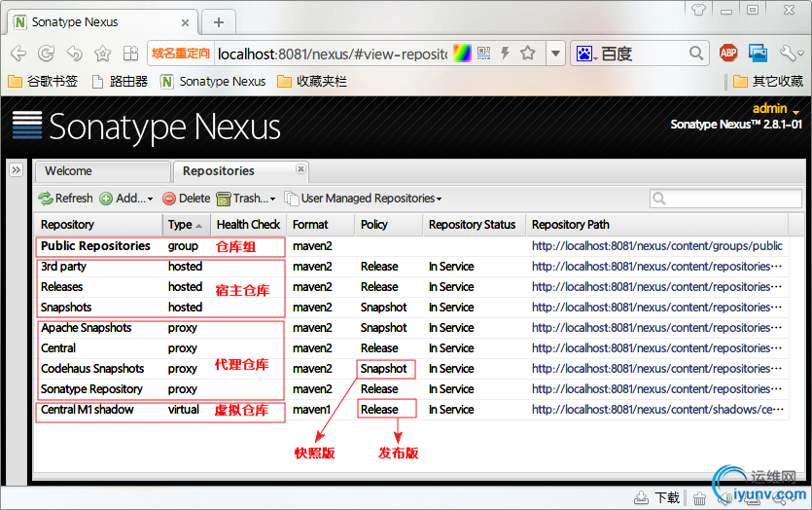Sort by the Repository column header
The height and width of the screenshot is (510, 812).
point(98,225)
